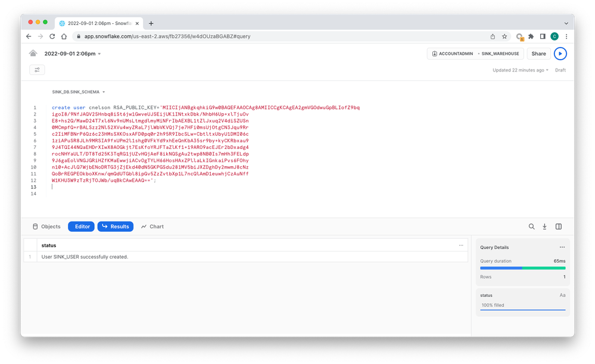Open Query Details more options
The height and width of the screenshot is (364, 595).
tap(562, 247)
